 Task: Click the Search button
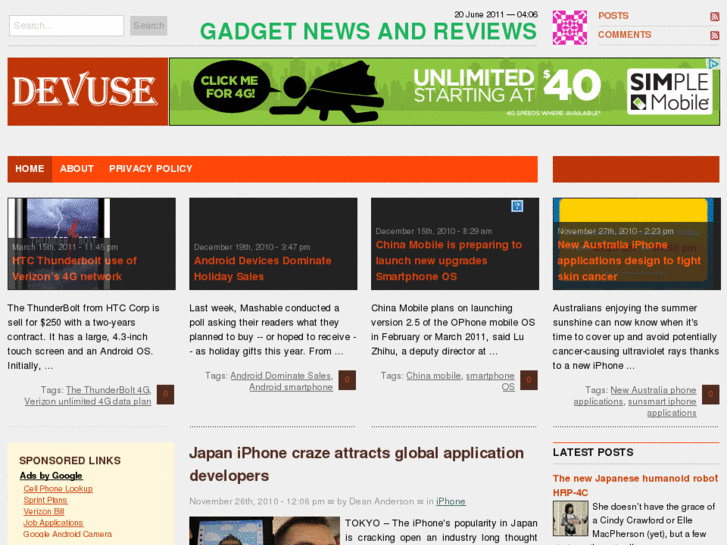(x=148, y=26)
